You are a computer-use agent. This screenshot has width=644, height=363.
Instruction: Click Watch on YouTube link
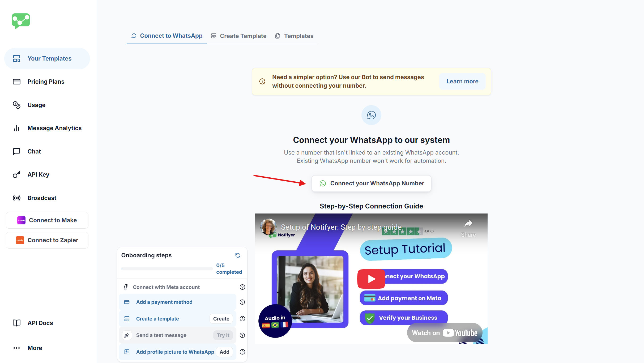point(445,333)
